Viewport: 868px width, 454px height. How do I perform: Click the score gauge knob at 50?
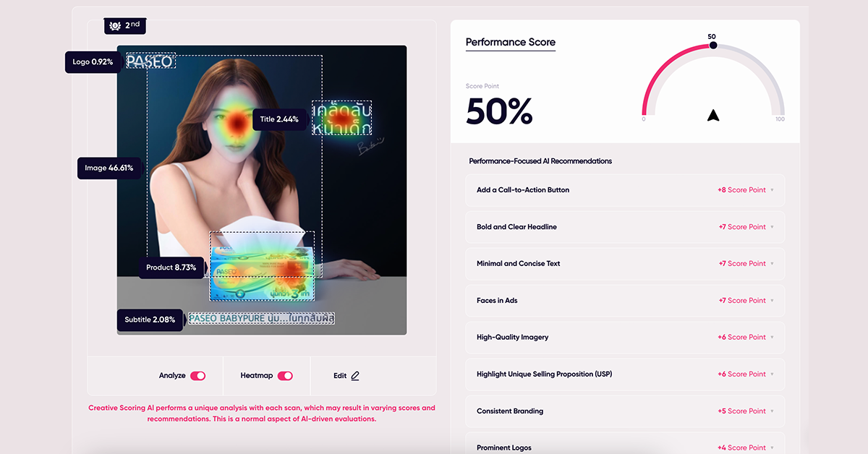(713, 46)
